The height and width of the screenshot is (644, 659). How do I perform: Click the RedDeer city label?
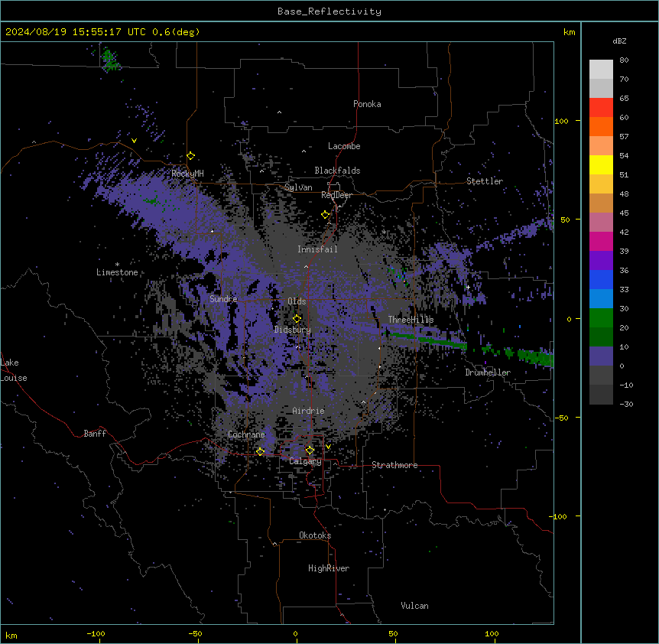tap(336, 195)
